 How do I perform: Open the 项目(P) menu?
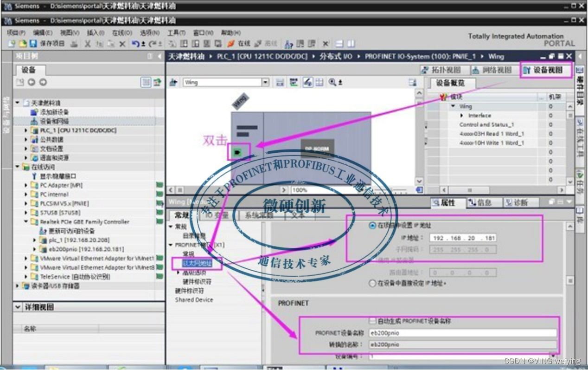click(16, 32)
